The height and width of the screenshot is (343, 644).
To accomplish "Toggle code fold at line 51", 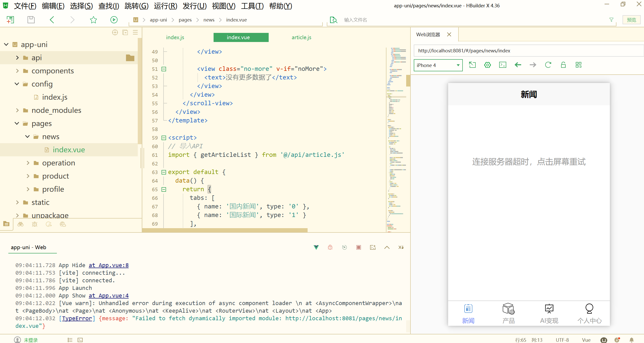I will pos(164,69).
